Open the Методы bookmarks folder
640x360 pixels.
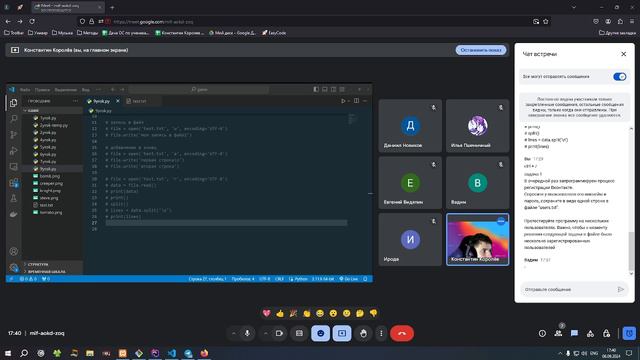(87, 33)
